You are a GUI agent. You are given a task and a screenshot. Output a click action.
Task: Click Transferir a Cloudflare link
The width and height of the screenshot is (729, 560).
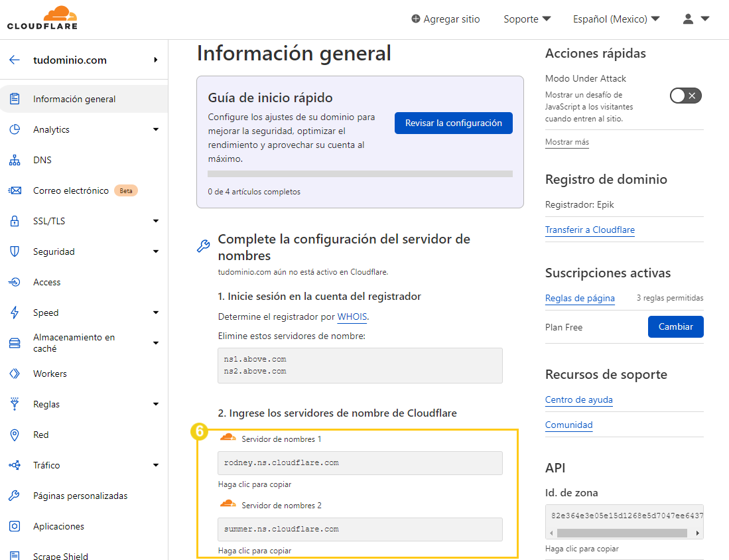590,230
